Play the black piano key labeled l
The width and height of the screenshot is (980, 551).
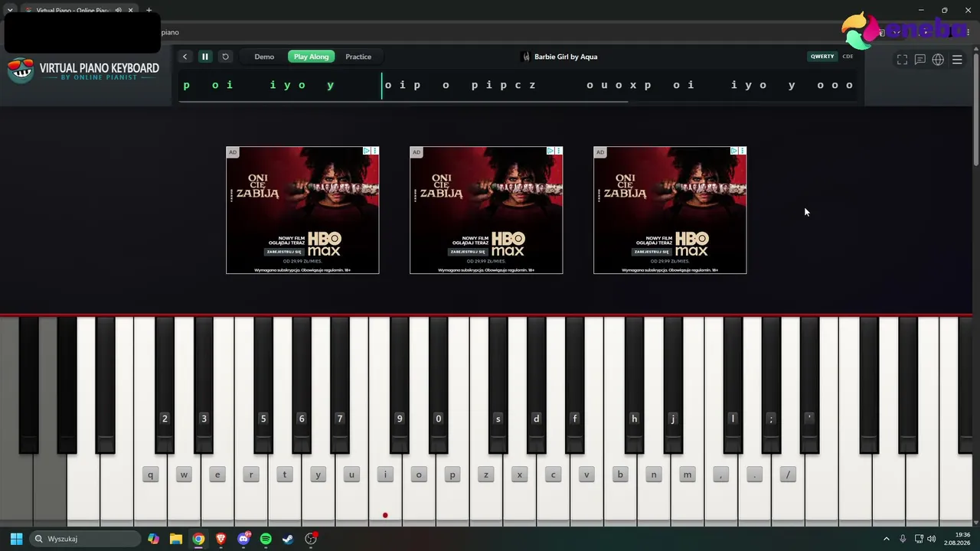point(733,385)
